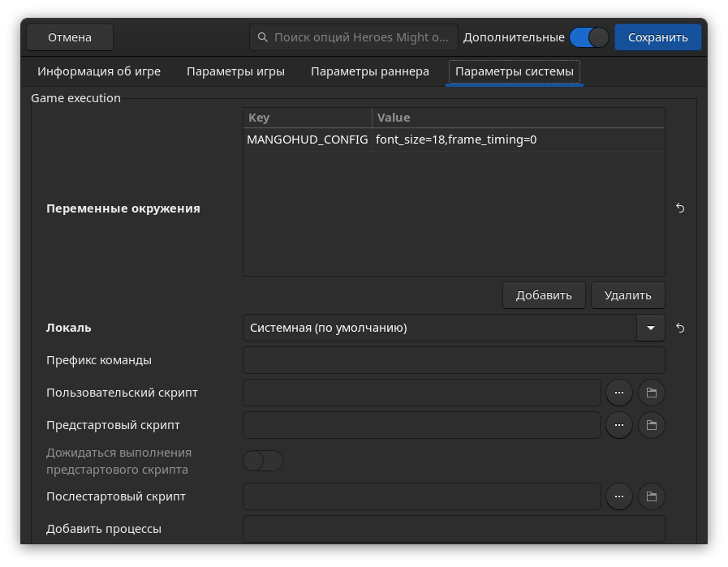728x567 pixels.
Task: Click the Префикс команды input field
Action: [x=454, y=360]
